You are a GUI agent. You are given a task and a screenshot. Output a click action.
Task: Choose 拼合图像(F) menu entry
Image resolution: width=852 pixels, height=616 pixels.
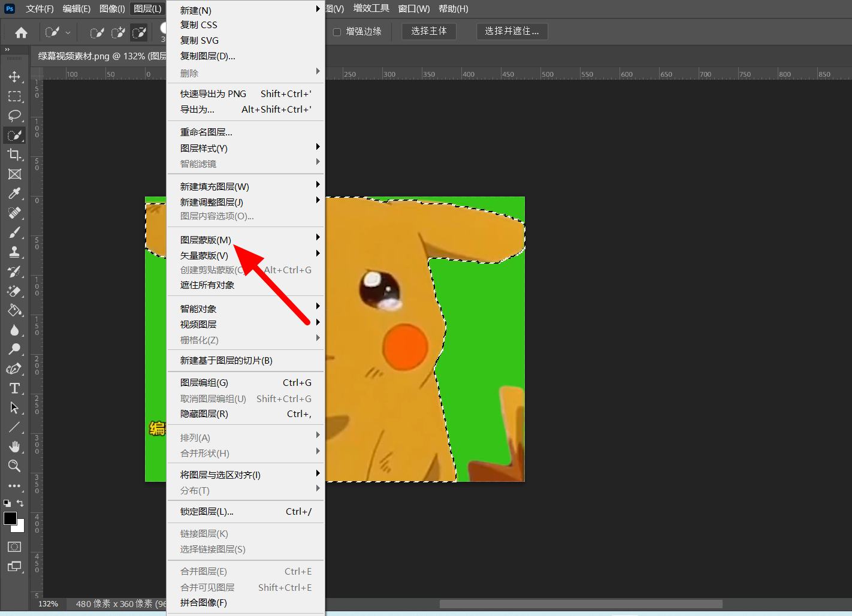246,602
